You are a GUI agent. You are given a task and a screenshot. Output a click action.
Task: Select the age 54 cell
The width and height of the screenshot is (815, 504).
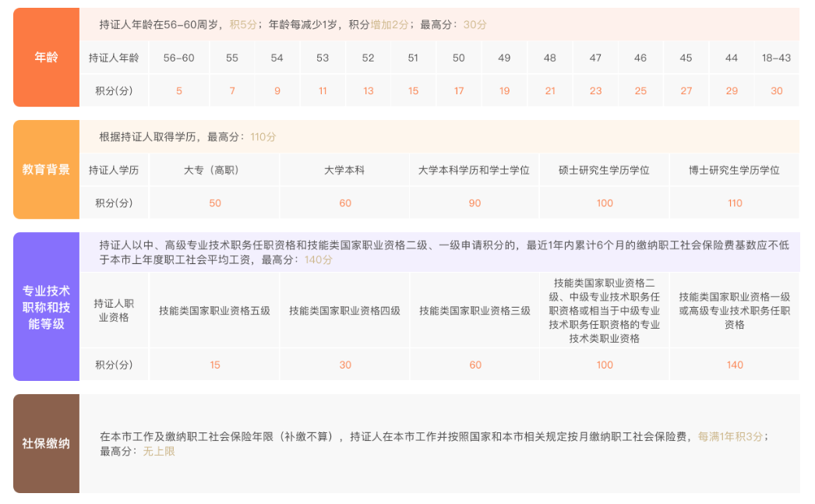pos(277,58)
